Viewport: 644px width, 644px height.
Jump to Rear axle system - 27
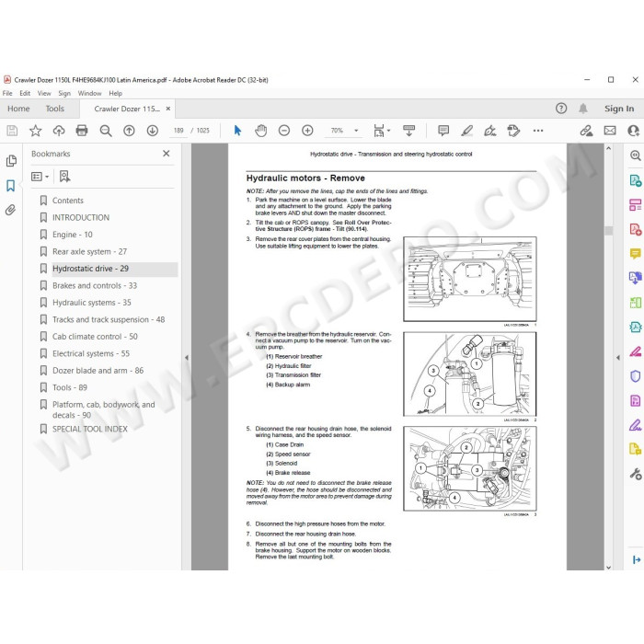(x=89, y=251)
